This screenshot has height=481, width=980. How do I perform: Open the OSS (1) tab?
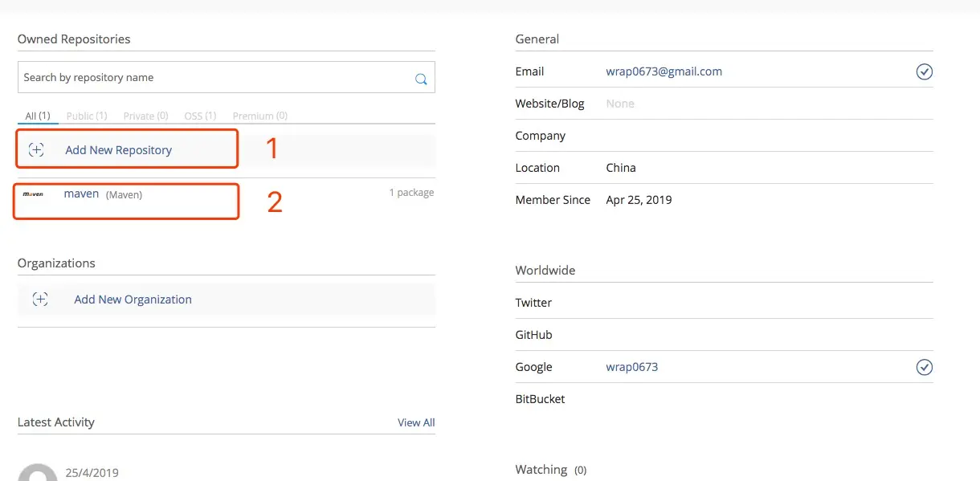tap(200, 116)
